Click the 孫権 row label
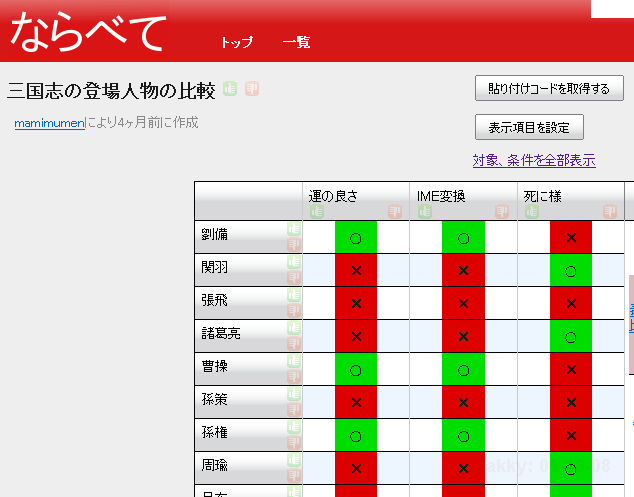This screenshot has height=497, width=634. pyautogui.click(x=215, y=432)
